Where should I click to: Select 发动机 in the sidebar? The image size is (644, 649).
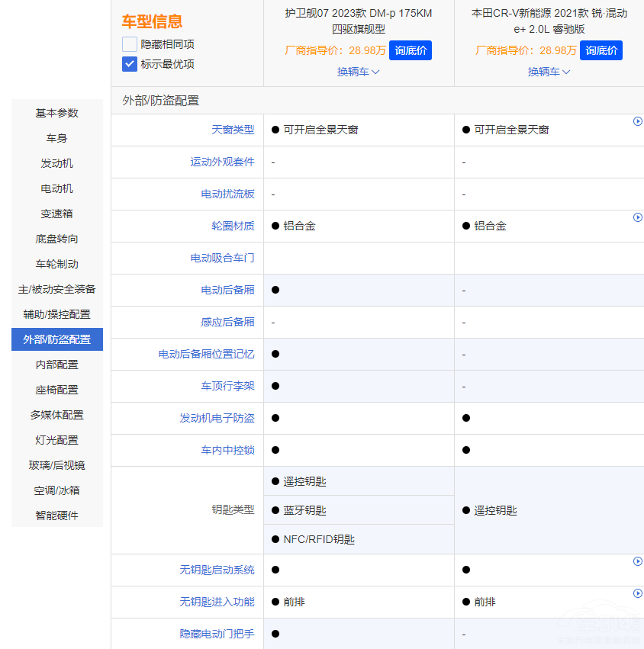tap(56, 163)
